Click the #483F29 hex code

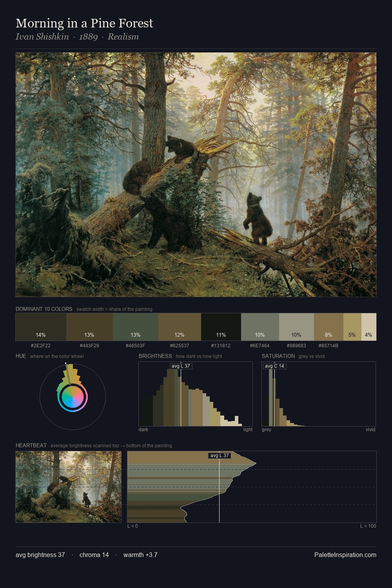click(89, 346)
